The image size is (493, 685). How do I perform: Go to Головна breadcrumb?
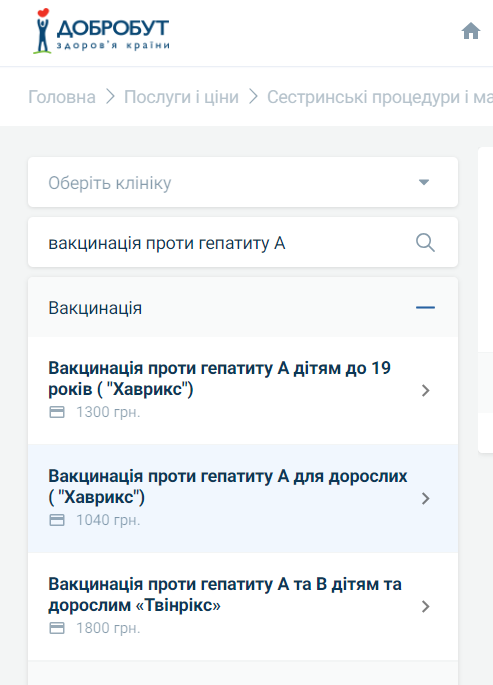click(62, 97)
